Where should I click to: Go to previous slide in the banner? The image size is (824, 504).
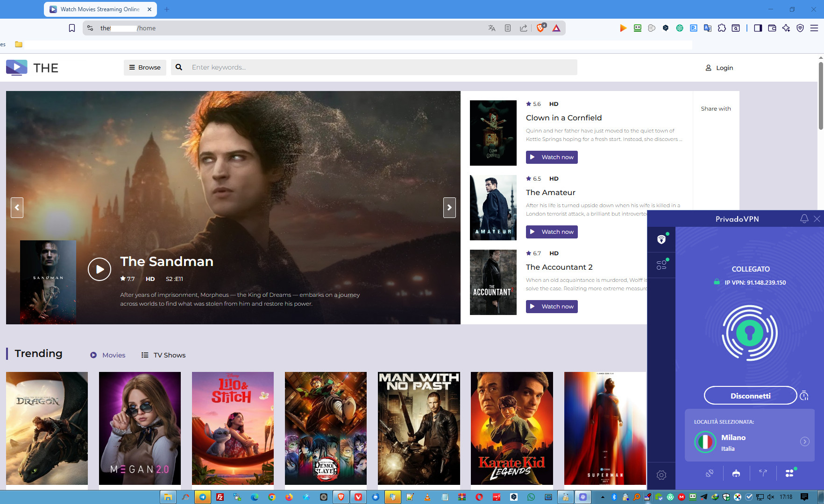coord(17,208)
